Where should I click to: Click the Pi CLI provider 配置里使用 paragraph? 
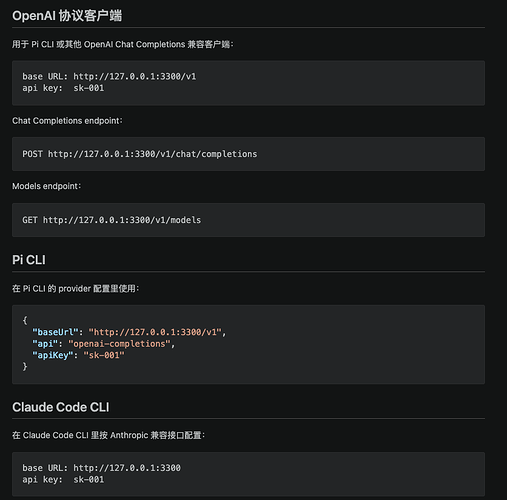[x=76, y=288]
